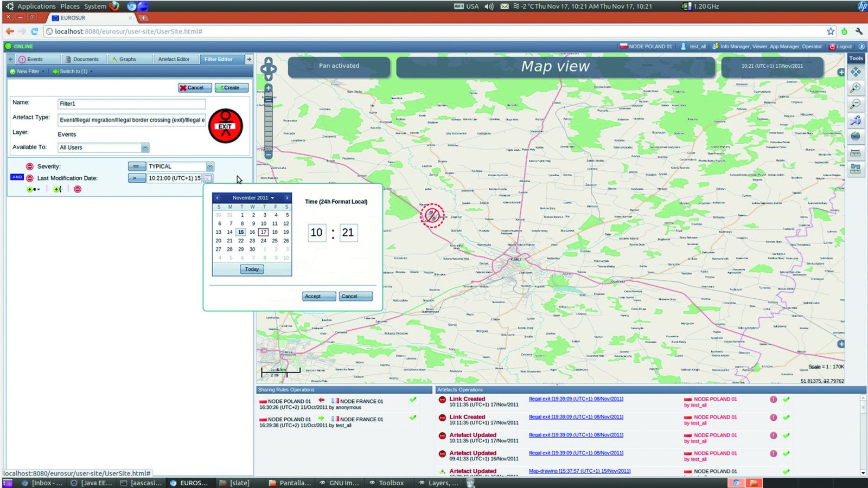Toggle the Severity equals operator button
Screen dimensions: 868x488
137,166
